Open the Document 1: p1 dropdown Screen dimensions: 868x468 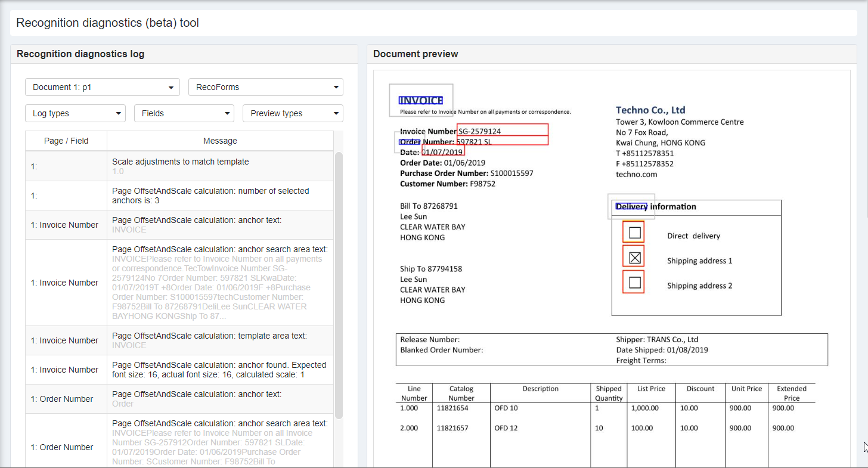tap(103, 87)
